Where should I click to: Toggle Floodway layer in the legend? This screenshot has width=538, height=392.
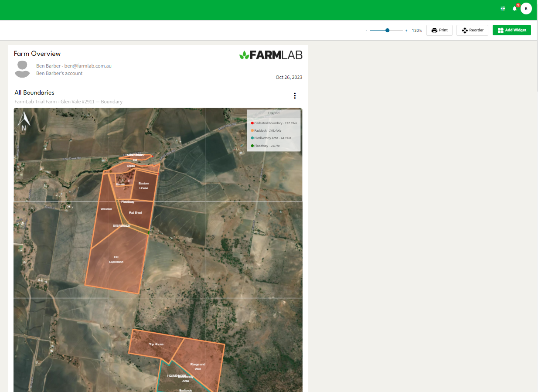261,146
